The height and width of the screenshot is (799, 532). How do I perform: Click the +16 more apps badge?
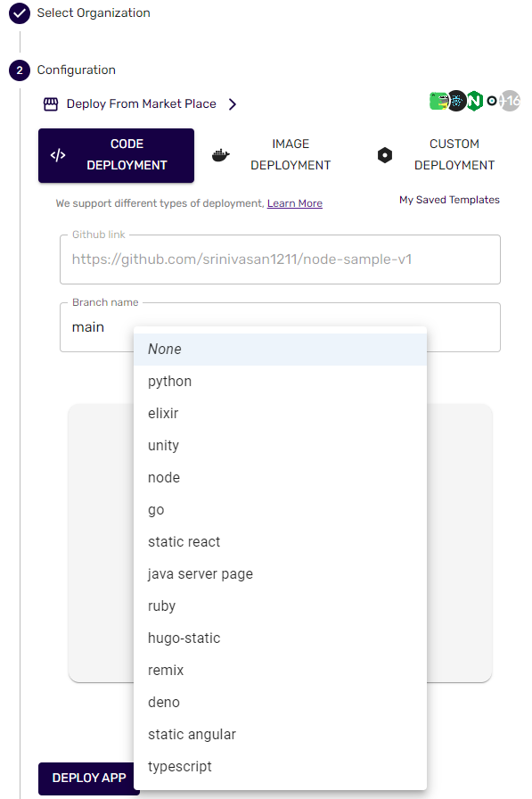coord(510,101)
